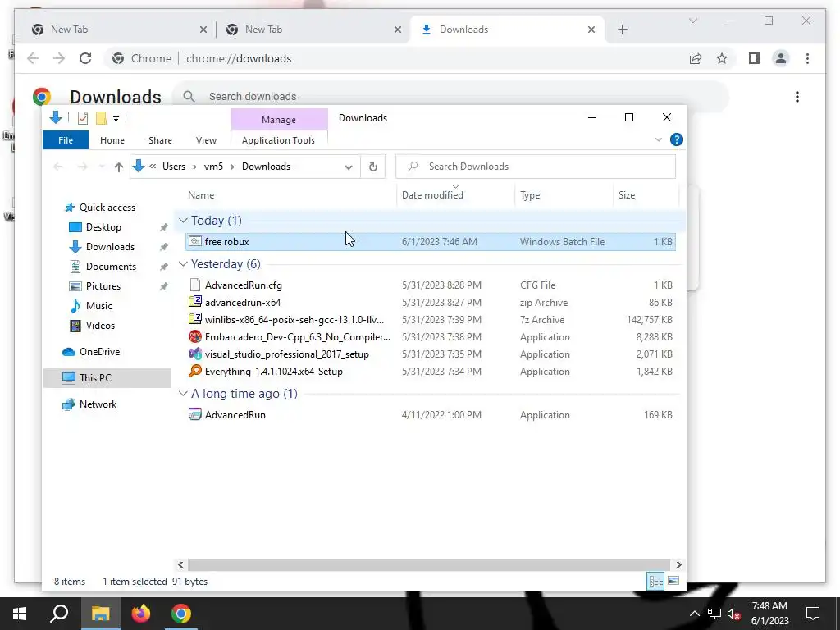Click the vm5 breadcrumb in address bar

click(213, 167)
